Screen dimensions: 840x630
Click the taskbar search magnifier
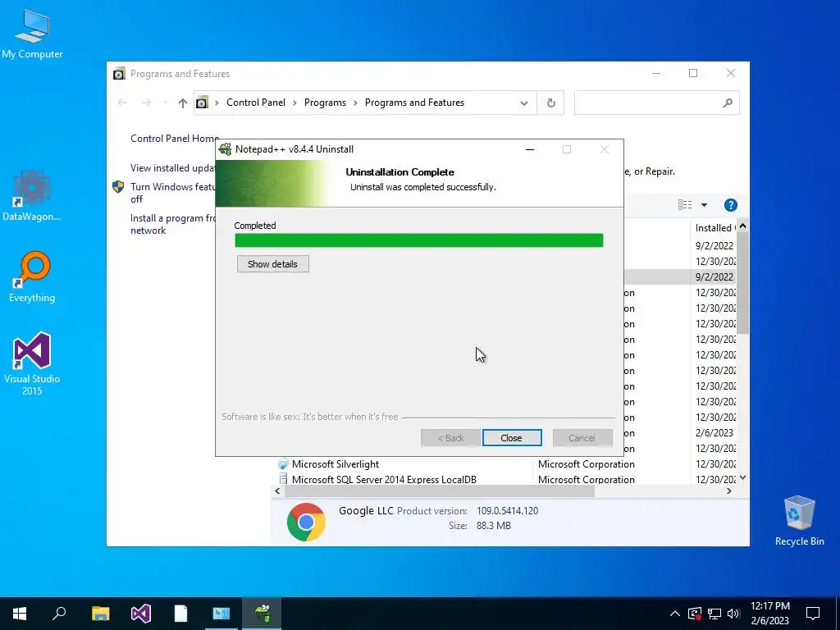click(x=59, y=614)
